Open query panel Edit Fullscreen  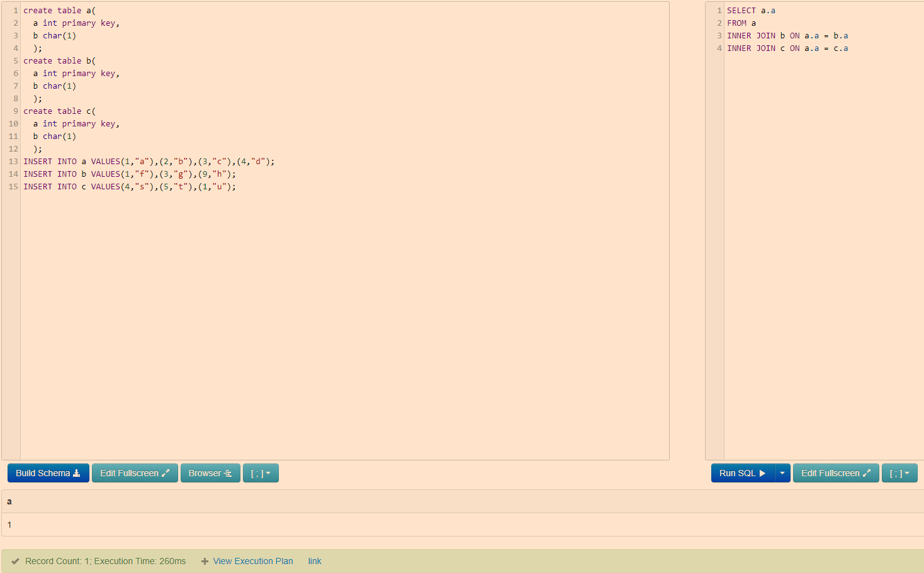click(x=836, y=473)
